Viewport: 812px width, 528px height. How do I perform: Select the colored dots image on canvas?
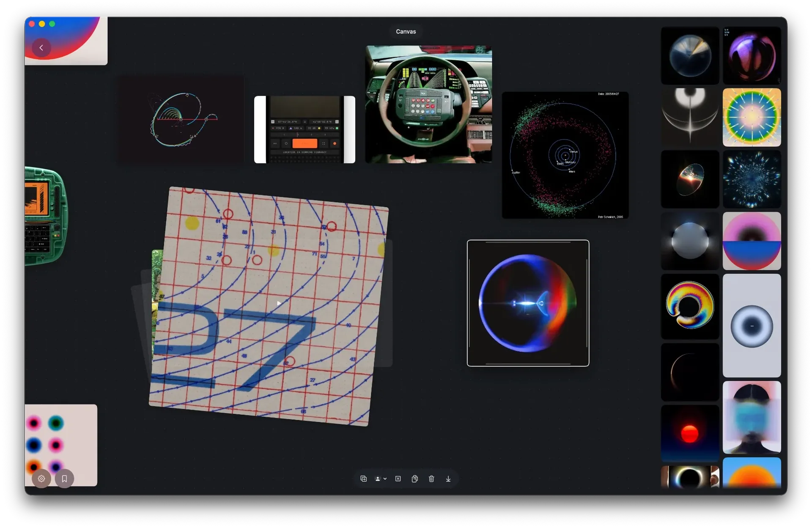(61, 445)
